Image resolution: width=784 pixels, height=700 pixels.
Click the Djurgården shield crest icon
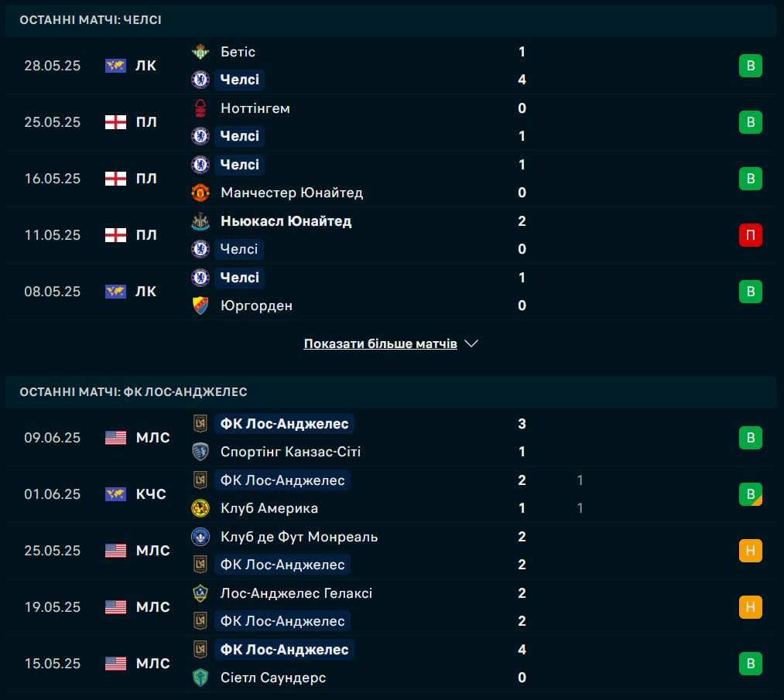200,306
